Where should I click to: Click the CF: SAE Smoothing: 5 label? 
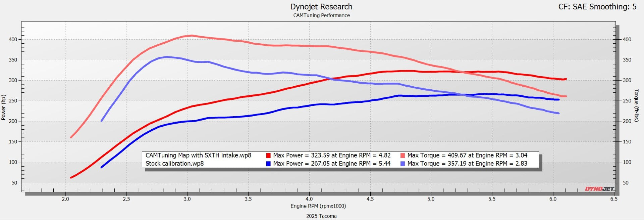click(x=597, y=7)
